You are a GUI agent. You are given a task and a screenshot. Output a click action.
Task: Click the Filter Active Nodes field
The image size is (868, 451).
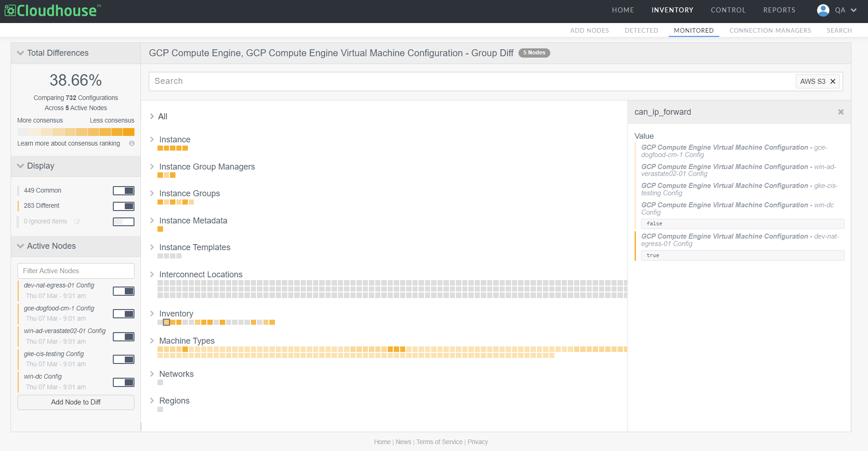point(76,271)
